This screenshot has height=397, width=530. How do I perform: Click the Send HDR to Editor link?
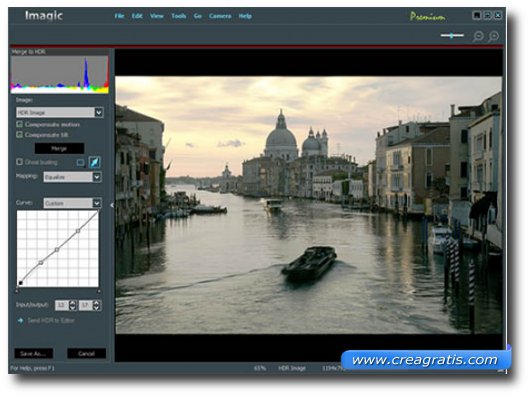point(51,320)
